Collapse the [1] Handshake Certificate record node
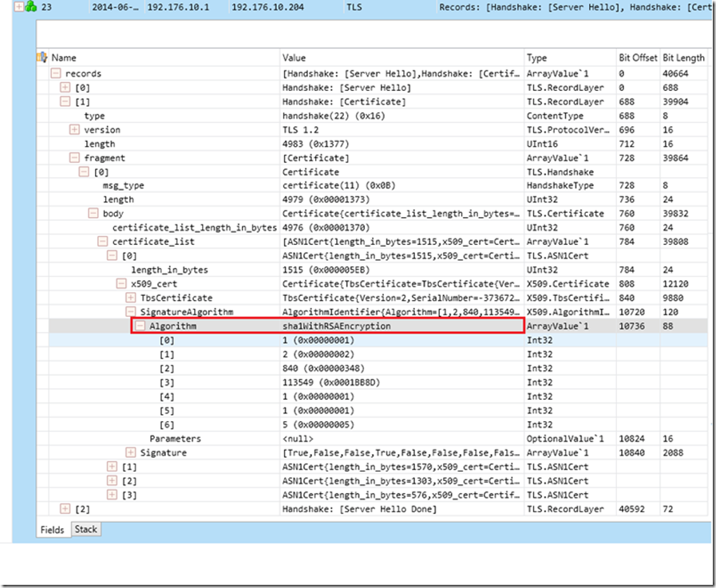This screenshot has width=716, height=588. [x=65, y=101]
